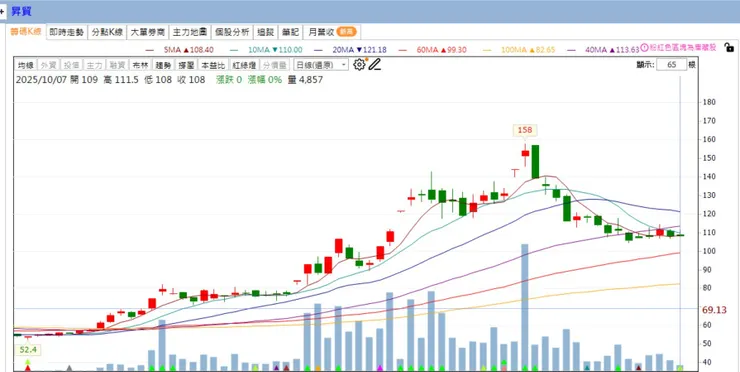This screenshot has height=372, width=740.
Task: Click the tallest volume bar
Action: pyautogui.click(x=525, y=307)
